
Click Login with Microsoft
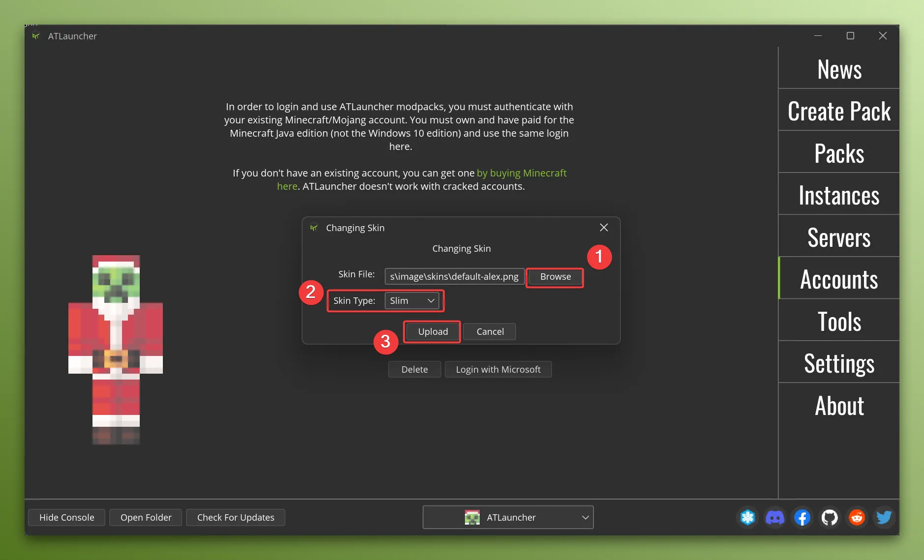(x=498, y=370)
